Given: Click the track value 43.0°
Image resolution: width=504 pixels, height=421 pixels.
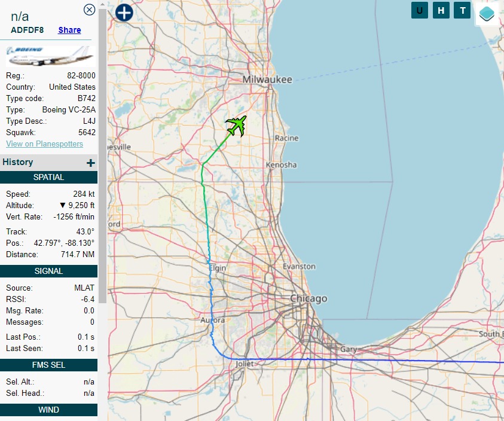Looking at the screenshot, I should 85,231.
